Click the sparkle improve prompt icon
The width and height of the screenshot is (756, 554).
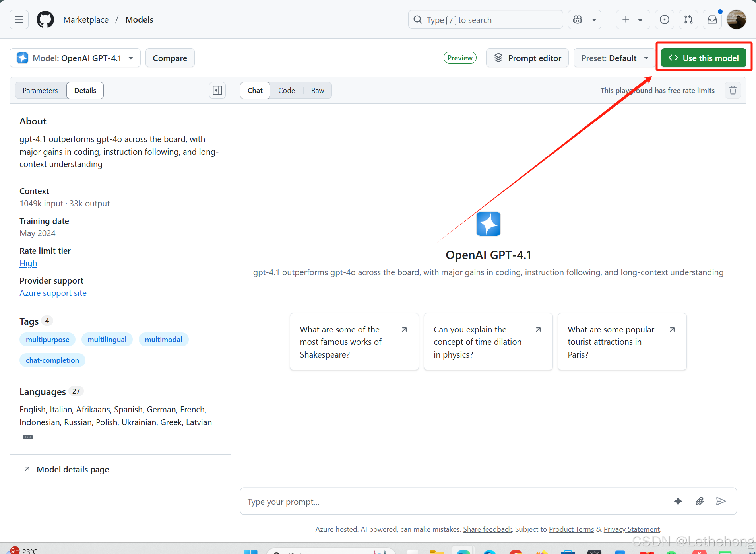pyautogui.click(x=678, y=501)
